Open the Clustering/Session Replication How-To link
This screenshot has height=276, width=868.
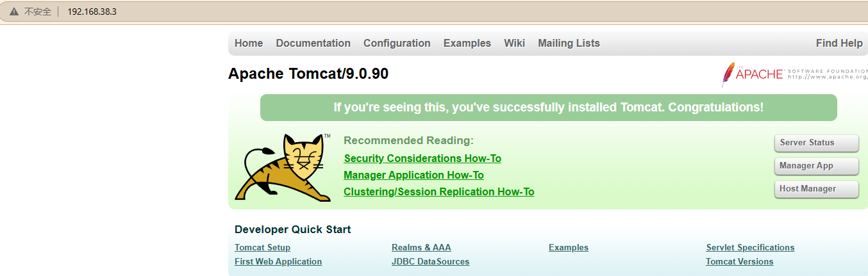(438, 192)
